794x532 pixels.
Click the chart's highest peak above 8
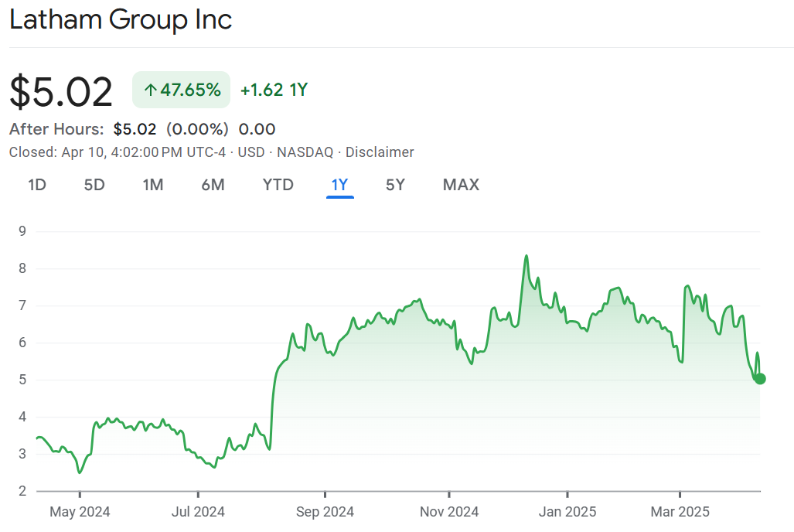tap(526, 256)
